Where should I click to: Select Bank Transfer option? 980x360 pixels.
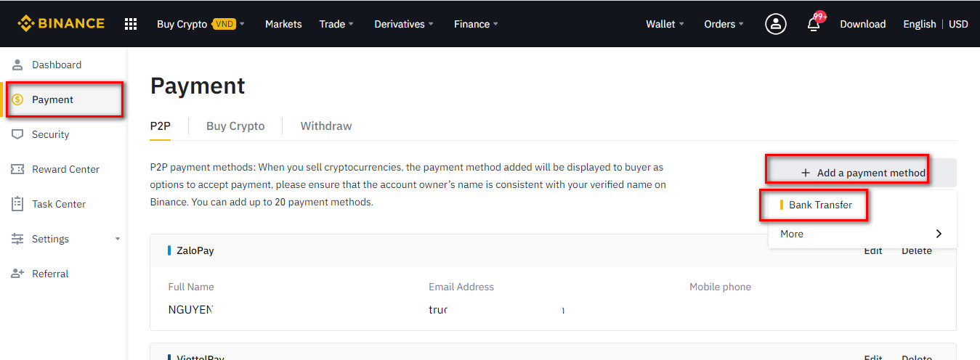tap(820, 205)
